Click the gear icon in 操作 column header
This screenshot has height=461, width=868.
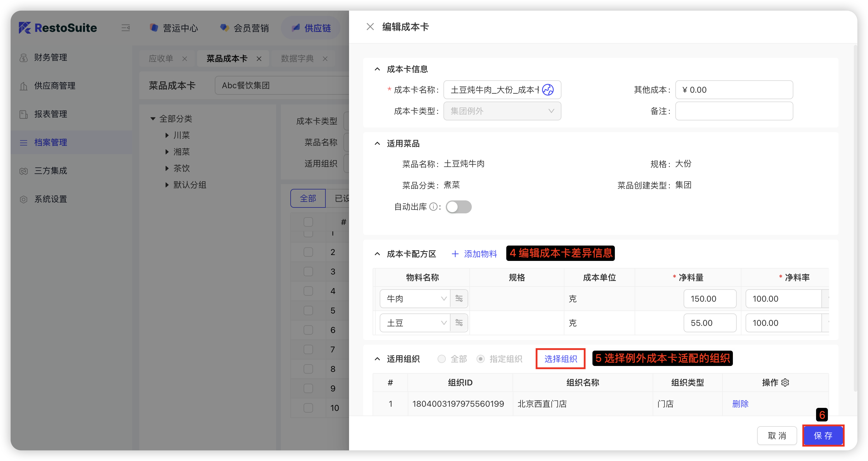pos(785,382)
